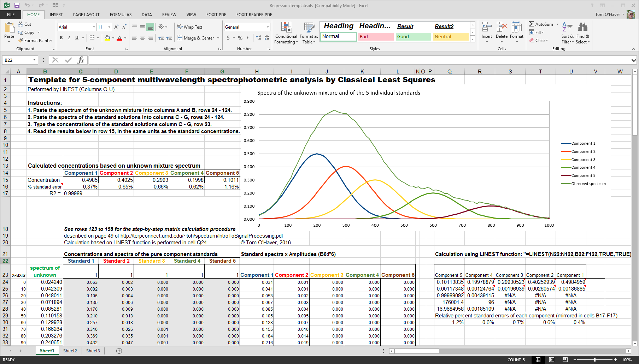The width and height of the screenshot is (639, 364).
Task: Switch to Sheet2 tab
Action: (x=70, y=351)
